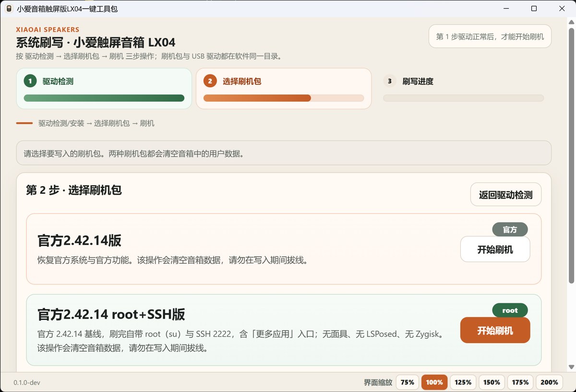This screenshot has width=576, height=392.
Task: Select step 2 选择刷机包 tab
Action: 284,88
